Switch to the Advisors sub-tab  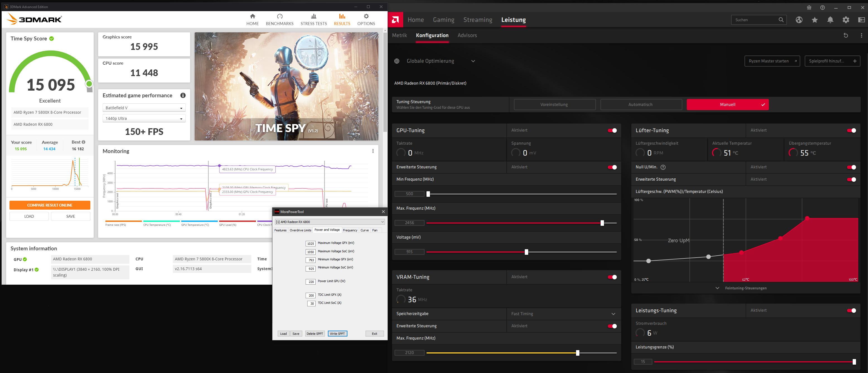click(467, 35)
